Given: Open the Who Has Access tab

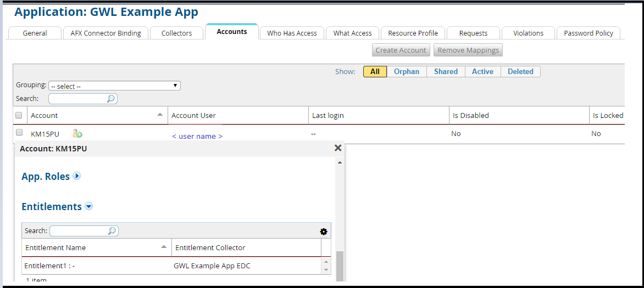Looking at the screenshot, I should 292,33.
